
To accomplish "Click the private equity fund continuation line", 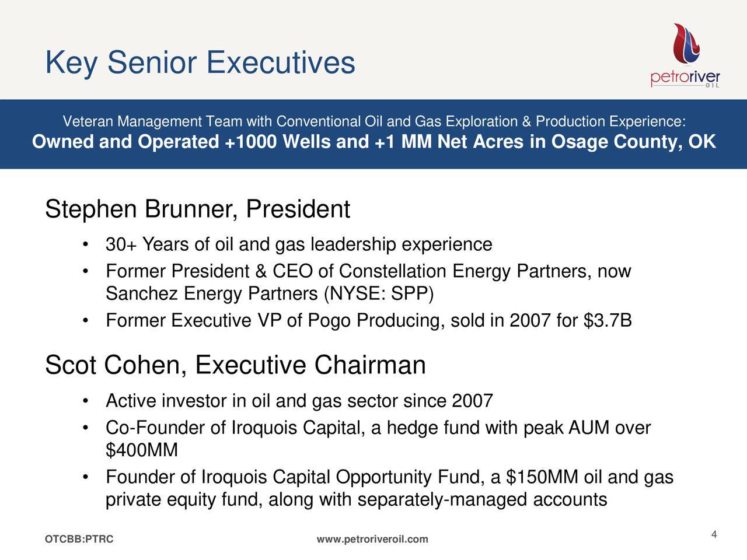I will [356, 500].
